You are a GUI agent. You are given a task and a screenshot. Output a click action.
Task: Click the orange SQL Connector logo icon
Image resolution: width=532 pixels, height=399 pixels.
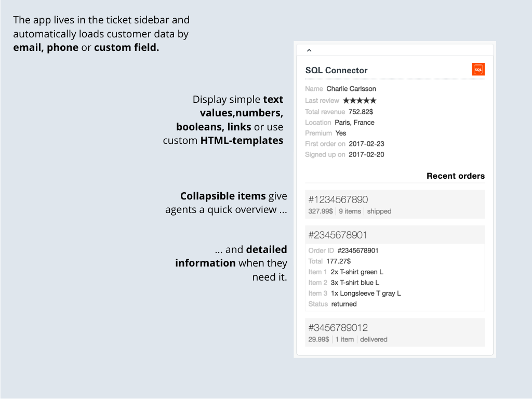pos(478,69)
